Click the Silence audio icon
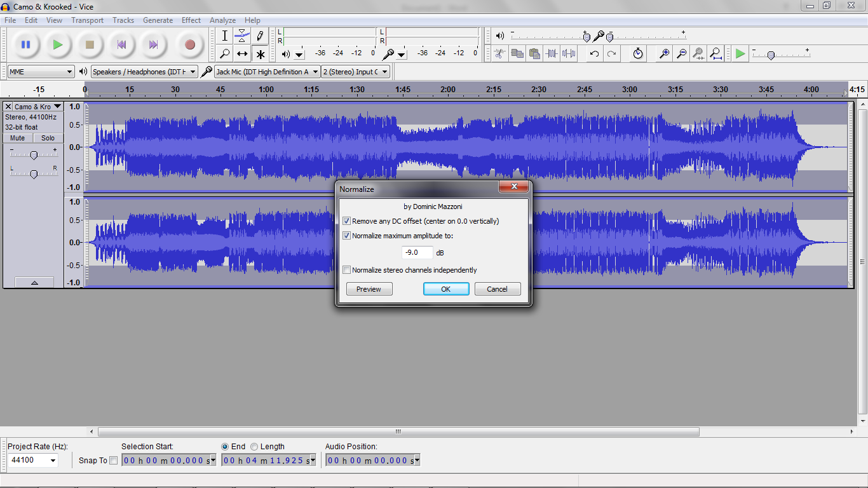Viewport: 868px width, 488px height. 569,53
